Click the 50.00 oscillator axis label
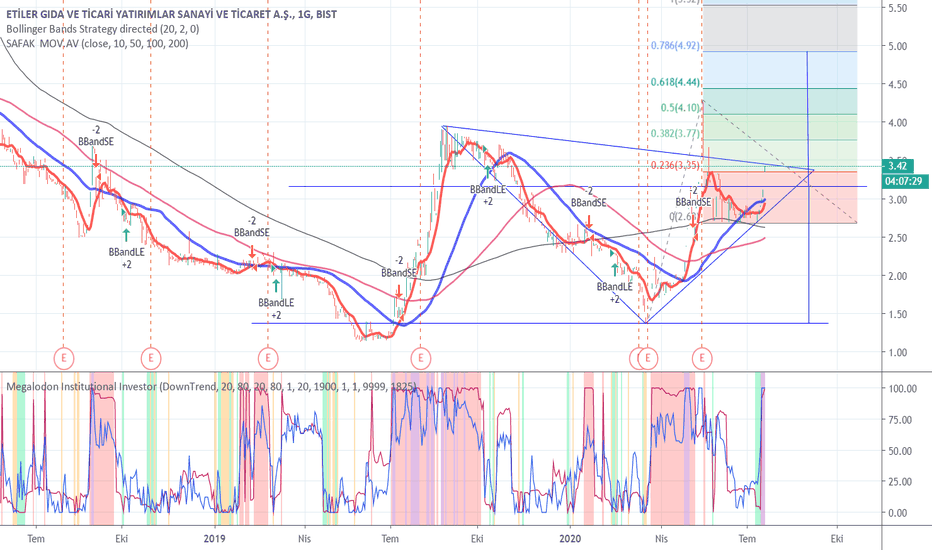 900,451
